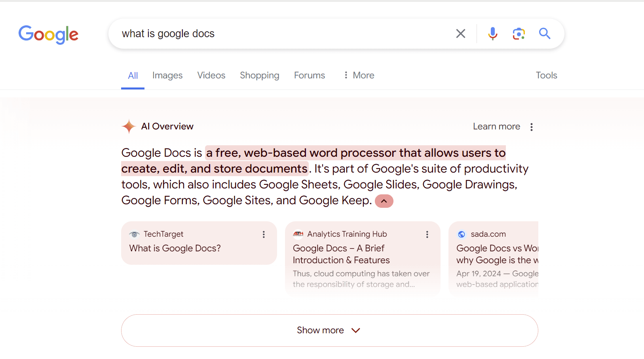Click the sada.com globe favicon

tap(461, 234)
